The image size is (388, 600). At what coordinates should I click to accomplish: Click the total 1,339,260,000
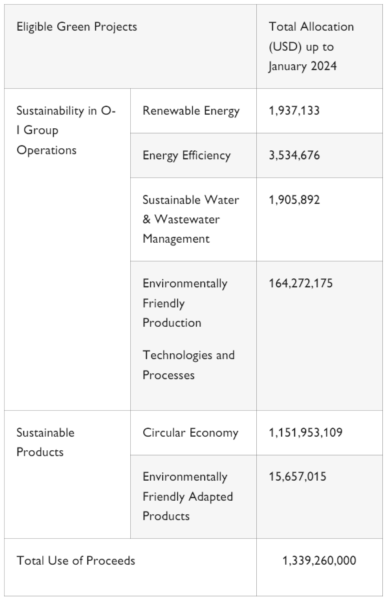319,561
